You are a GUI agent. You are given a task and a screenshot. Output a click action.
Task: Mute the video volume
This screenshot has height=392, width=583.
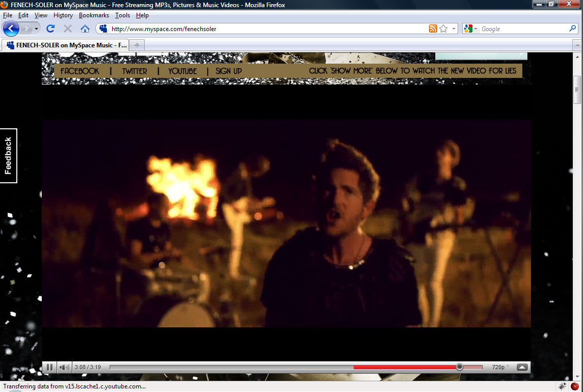(x=64, y=367)
